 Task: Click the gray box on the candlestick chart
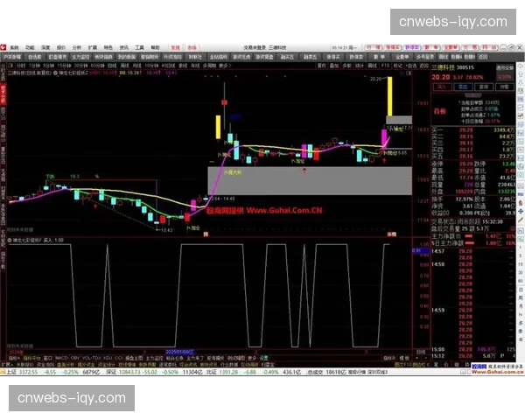[x=309, y=179]
